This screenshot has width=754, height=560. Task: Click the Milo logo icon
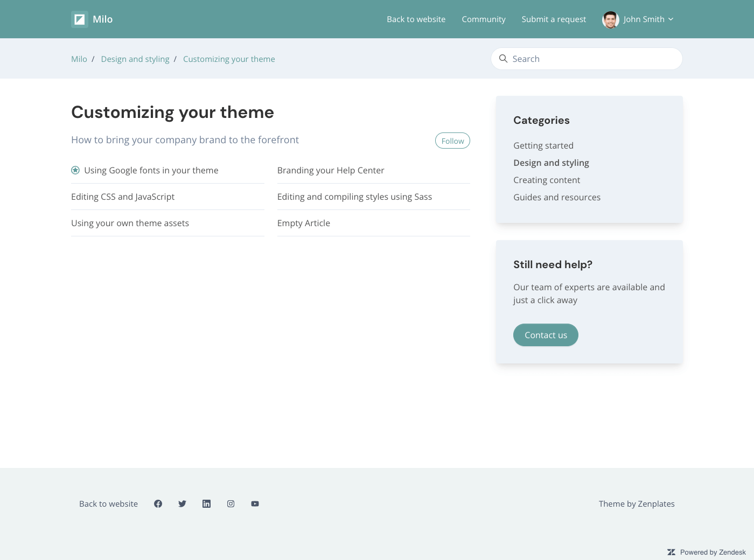pyautogui.click(x=80, y=19)
